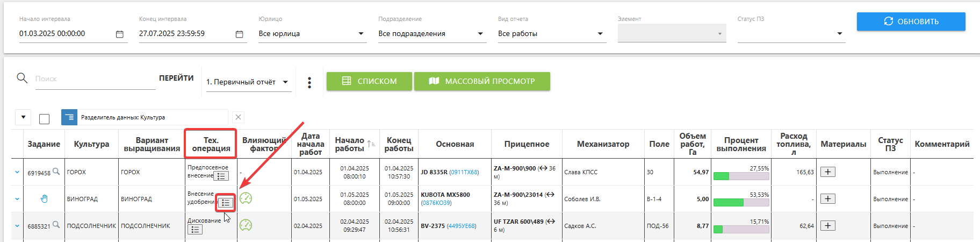Viewport: 980px width, 242px height.
Task: Open calendar picker for Начало интервала
Action: click(119, 34)
